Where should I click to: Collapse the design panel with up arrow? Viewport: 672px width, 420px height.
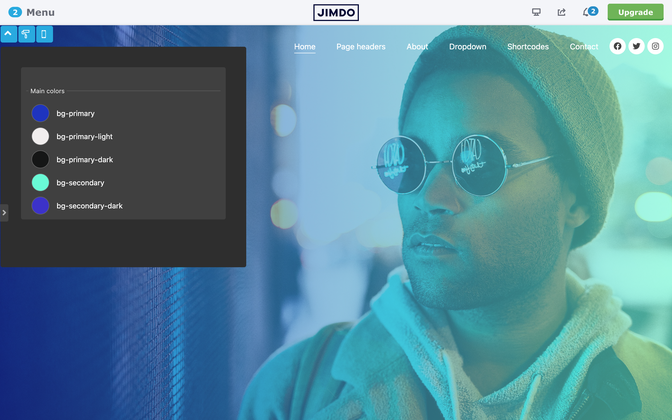point(9,34)
